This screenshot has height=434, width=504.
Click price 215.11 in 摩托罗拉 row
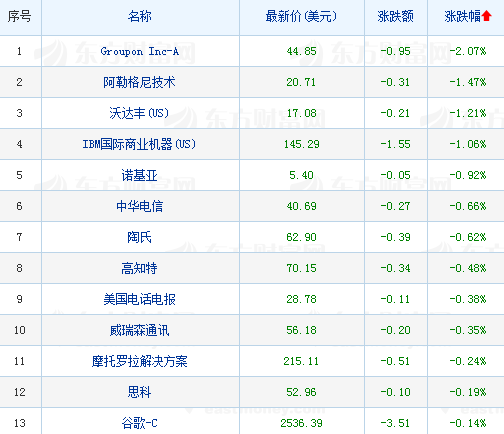[301, 361]
